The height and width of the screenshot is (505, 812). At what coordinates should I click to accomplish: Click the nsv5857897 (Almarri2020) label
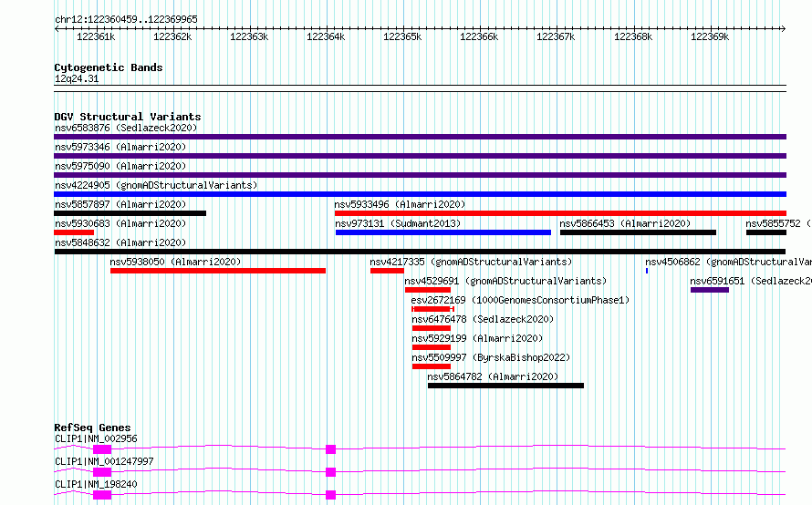point(120,204)
